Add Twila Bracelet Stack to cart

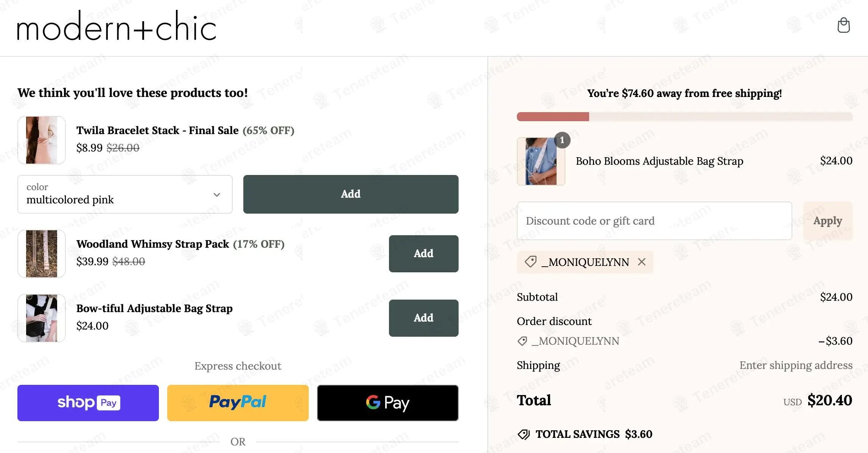click(350, 194)
